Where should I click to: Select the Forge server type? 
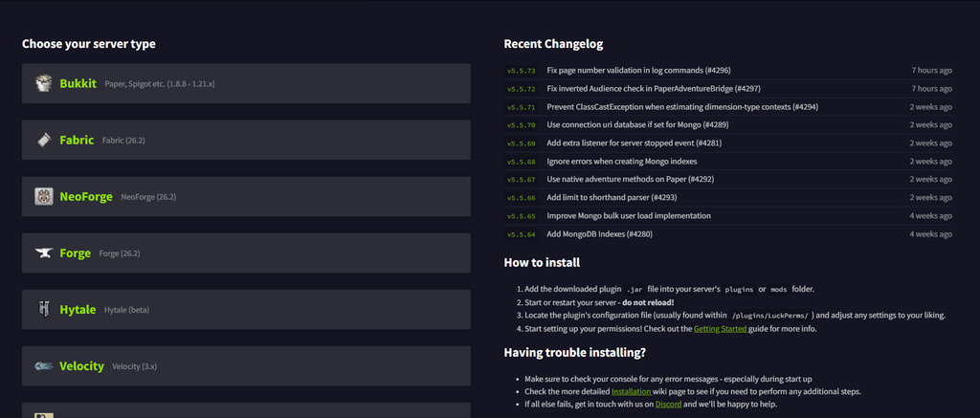coord(246,253)
